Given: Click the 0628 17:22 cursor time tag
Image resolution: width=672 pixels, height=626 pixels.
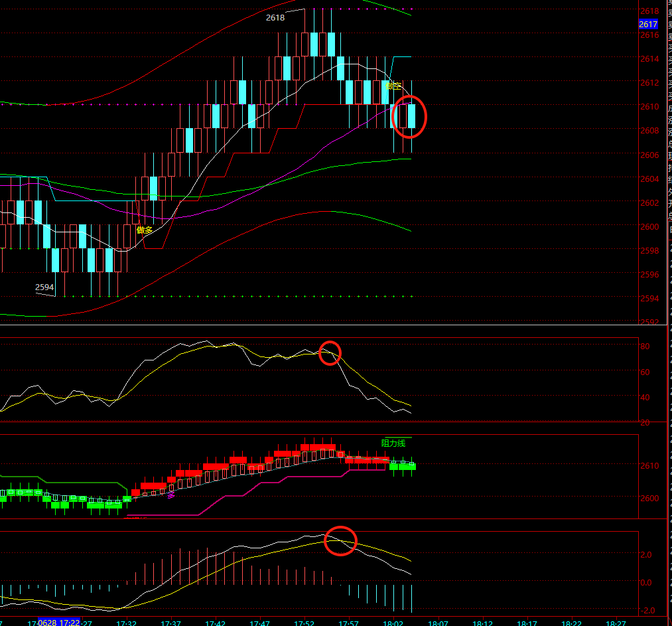Looking at the screenshot, I should pos(59,622).
